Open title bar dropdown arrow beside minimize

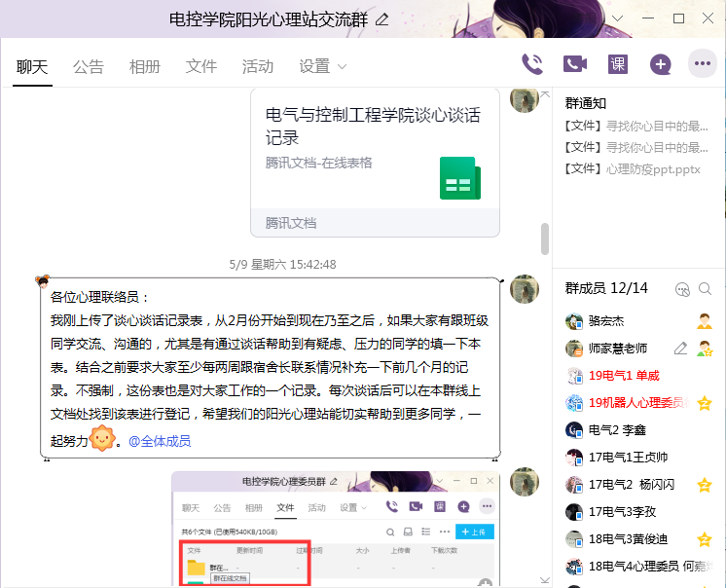tap(614, 18)
